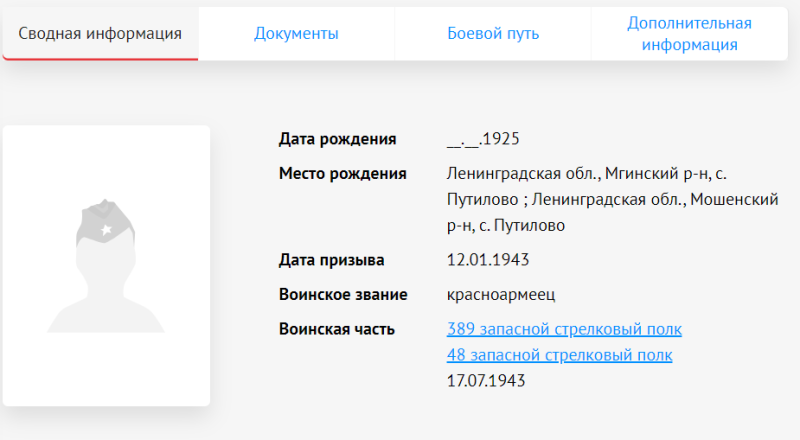Click the red underline beneath the active tab
The height and width of the screenshot is (440, 800).
pyautogui.click(x=100, y=59)
